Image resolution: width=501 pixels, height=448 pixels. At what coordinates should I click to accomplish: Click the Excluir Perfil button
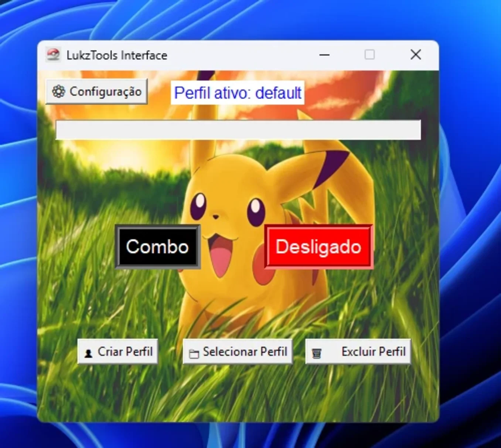[358, 352]
